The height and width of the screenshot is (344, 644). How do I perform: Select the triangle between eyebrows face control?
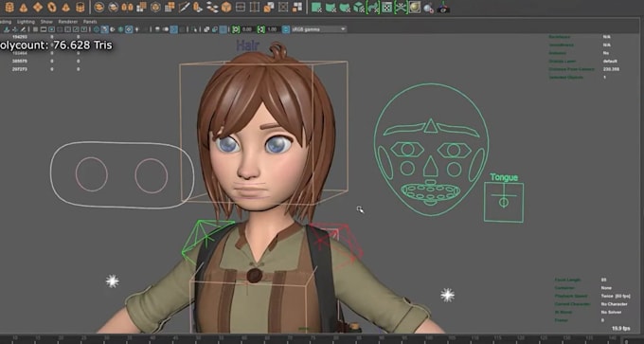pos(430,126)
